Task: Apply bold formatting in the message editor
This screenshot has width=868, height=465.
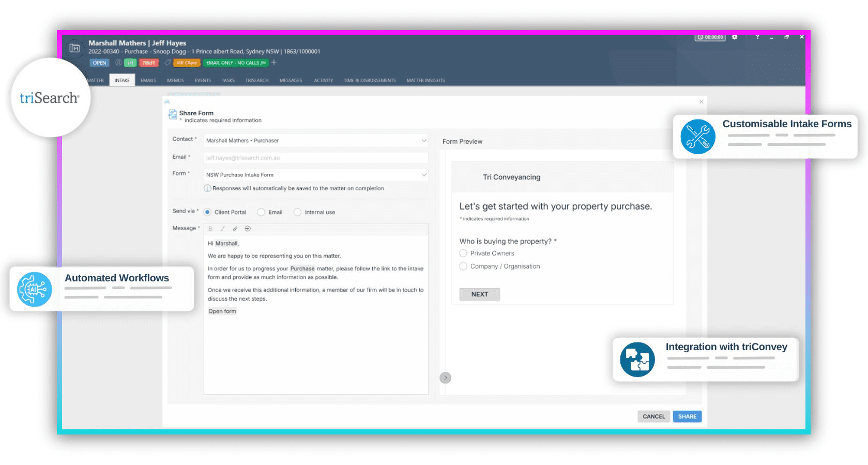Action: (210, 229)
